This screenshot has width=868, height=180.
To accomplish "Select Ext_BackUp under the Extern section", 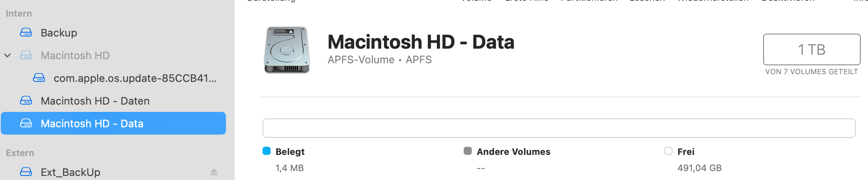I will tap(70, 172).
